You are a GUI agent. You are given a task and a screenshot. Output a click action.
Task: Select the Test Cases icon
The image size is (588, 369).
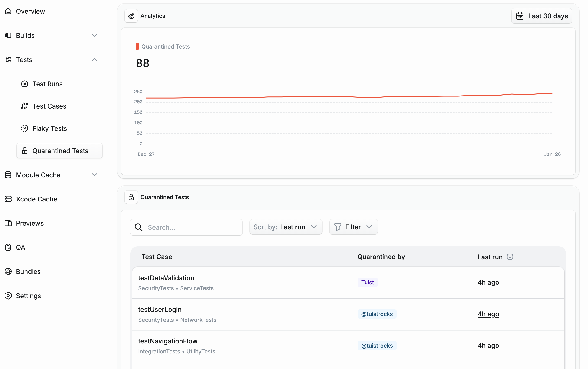[24, 106]
